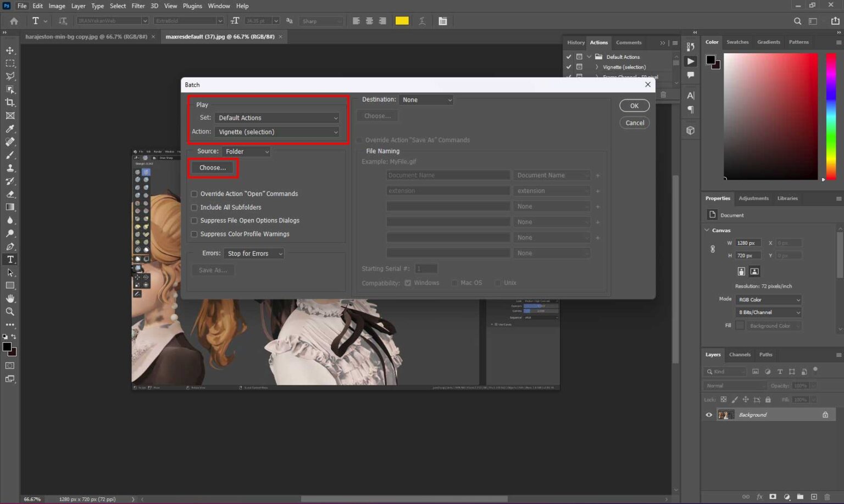Toggle visibility of the Background layer
Image resolution: width=844 pixels, height=504 pixels.
click(x=709, y=415)
